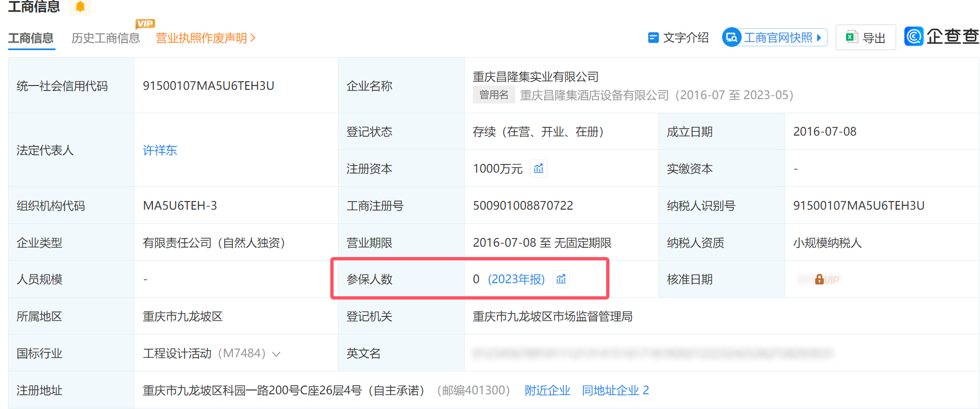Click the 统一社会信用代码 label cell
Image resolution: width=980 pixels, height=409 pixels.
(71, 86)
